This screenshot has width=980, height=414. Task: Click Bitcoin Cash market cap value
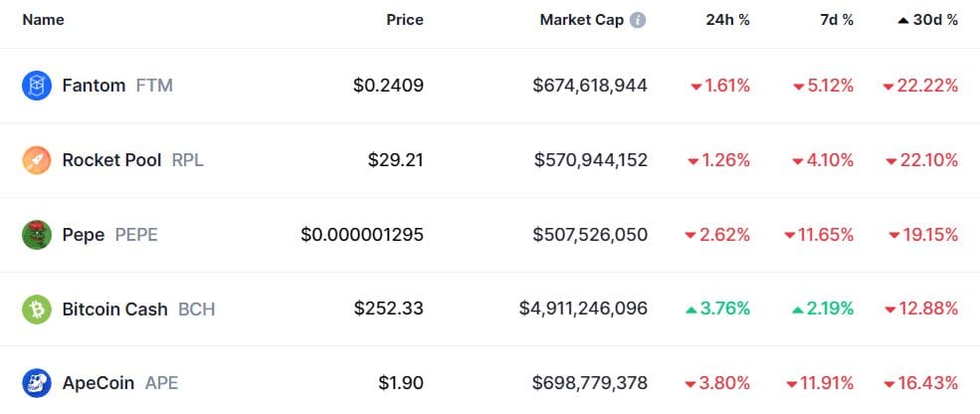(x=583, y=309)
